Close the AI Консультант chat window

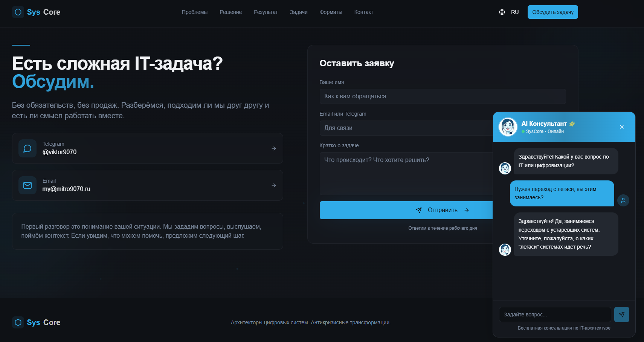621,127
